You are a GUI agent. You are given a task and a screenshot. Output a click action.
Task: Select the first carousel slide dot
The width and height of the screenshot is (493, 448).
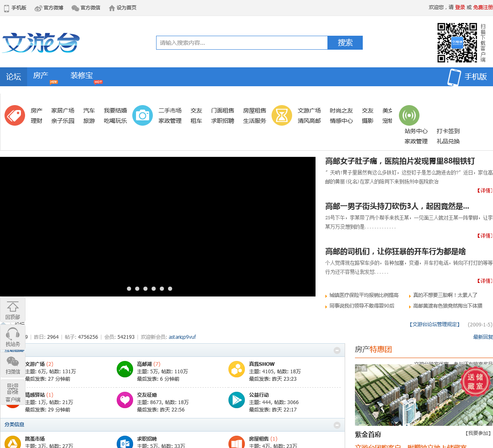(129, 289)
